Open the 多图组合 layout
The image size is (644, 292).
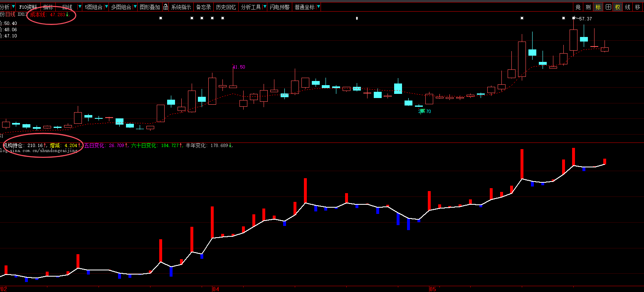(121, 7)
